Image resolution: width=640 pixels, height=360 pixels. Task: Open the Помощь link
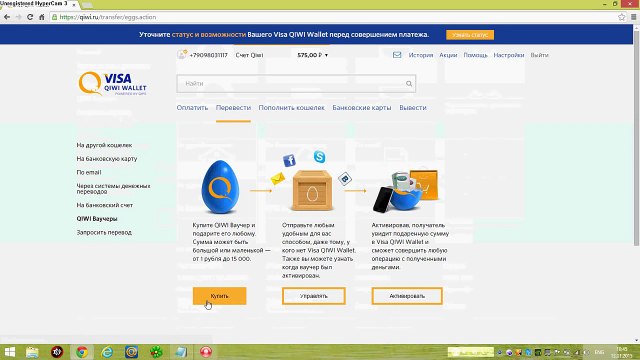(x=476, y=55)
